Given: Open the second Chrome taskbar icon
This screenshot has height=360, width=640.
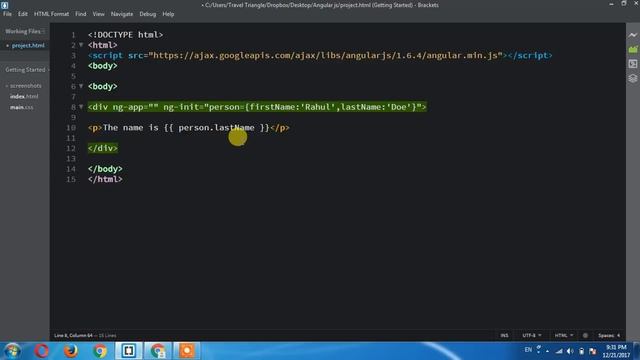Looking at the screenshot, I should tap(158, 351).
